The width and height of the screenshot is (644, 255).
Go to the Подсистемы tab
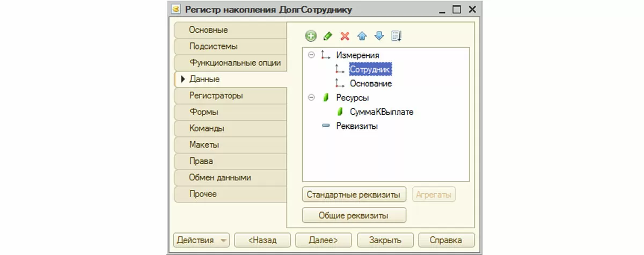click(x=213, y=47)
